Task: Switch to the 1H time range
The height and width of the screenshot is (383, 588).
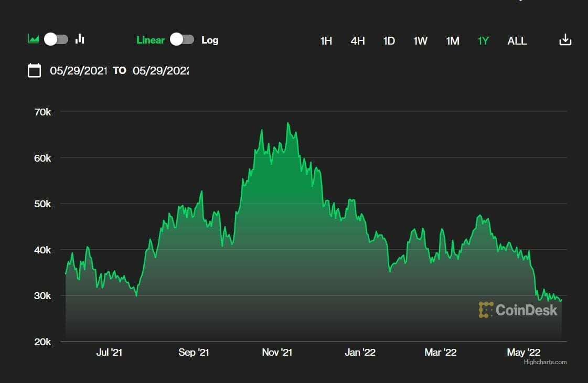Action: pos(326,41)
